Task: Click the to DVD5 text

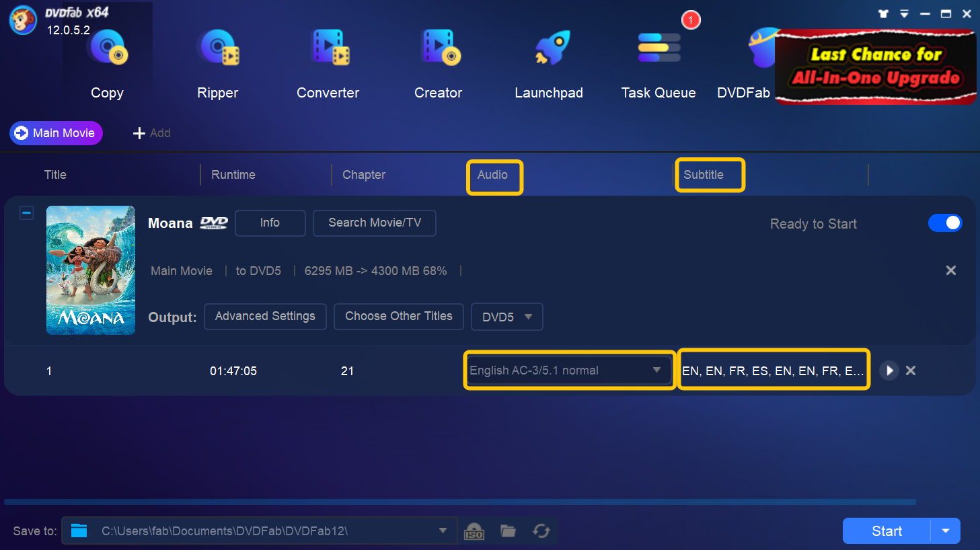Action: (x=258, y=271)
